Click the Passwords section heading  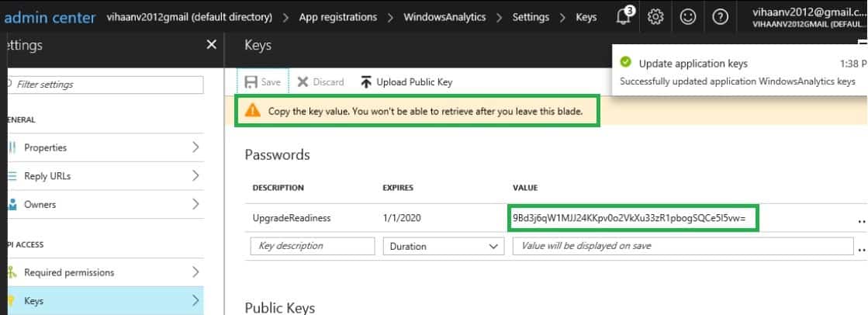[x=278, y=154]
